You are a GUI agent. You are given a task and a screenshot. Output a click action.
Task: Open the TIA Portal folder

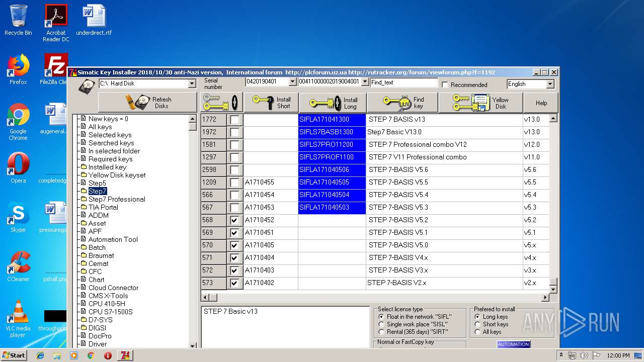(103, 207)
